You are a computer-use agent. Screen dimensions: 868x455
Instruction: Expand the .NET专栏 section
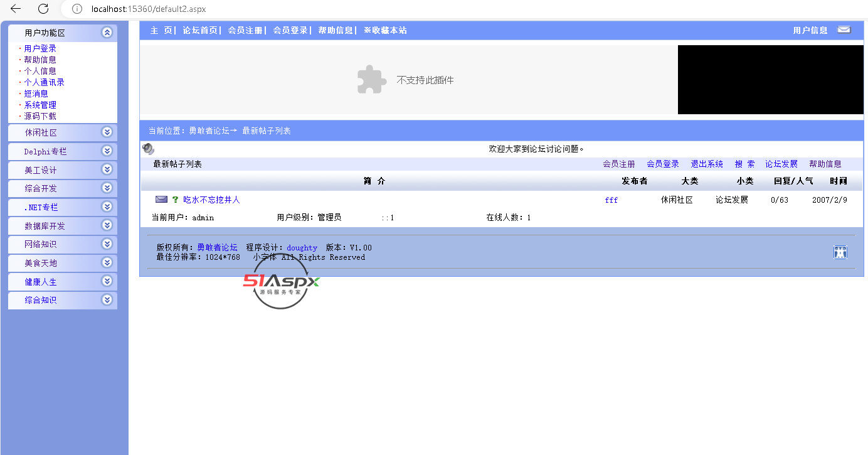[x=107, y=206]
